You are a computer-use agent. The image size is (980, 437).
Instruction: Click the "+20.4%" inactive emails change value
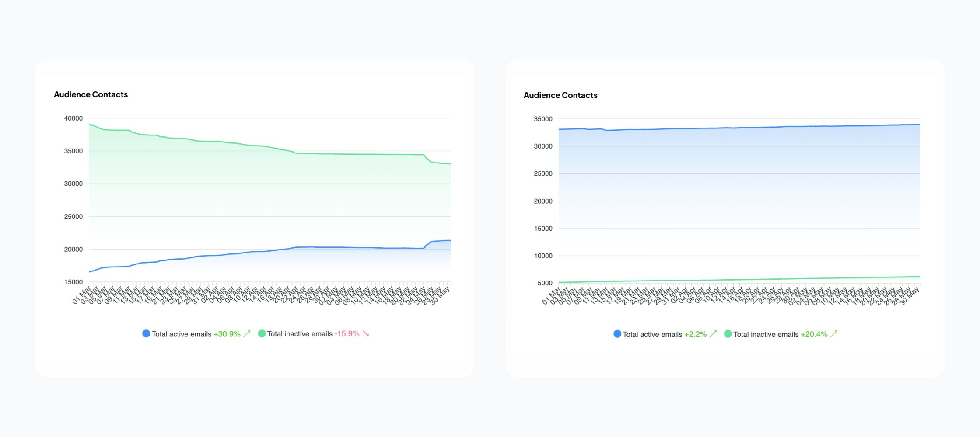pyautogui.click(x=814, y=335)
